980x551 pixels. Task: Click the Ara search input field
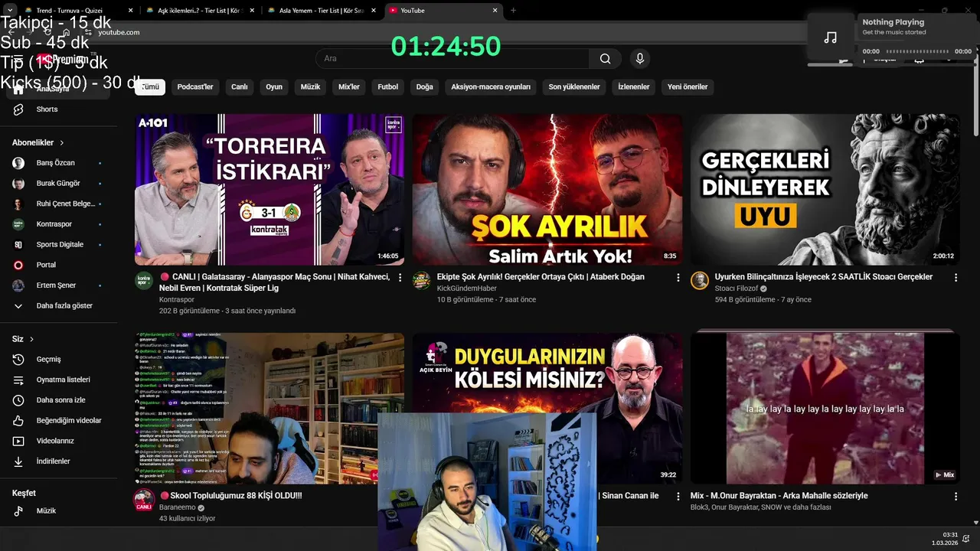[452, 59]
